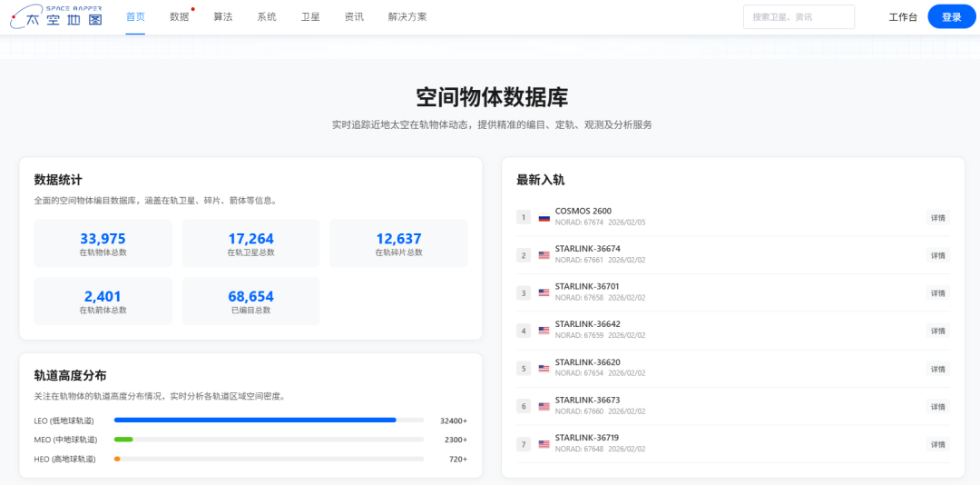
Task: Focus the 搜索卫星、资讯 search field
Action: 799,17
